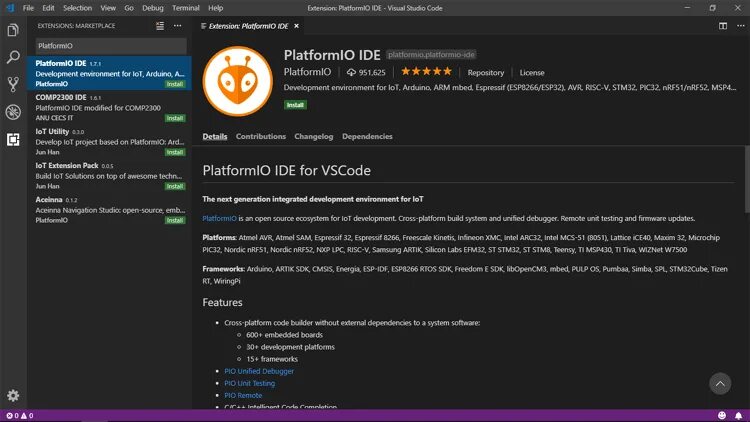Open the PIO Unified Debugger link
Screen dimensions: 750x422
point(259,371)
